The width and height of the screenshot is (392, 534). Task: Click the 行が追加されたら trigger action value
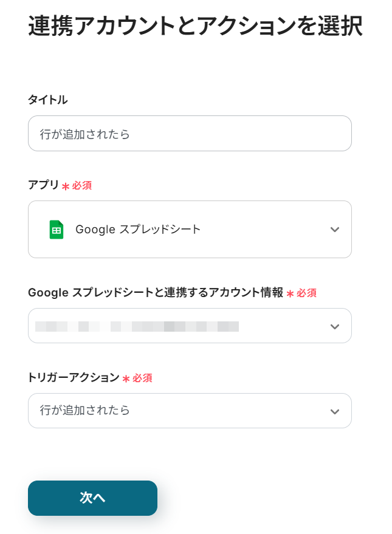point(85,411)
